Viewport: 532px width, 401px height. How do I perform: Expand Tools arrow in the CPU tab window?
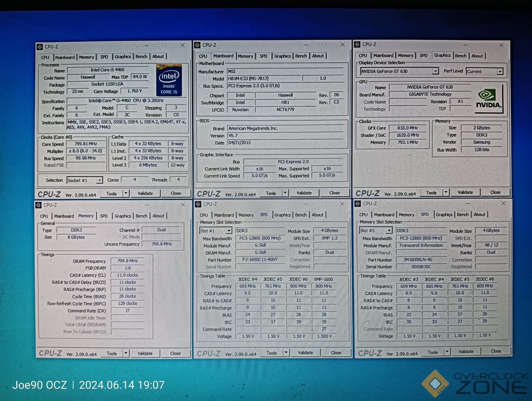pyautogui.click(x=126, y=193)
